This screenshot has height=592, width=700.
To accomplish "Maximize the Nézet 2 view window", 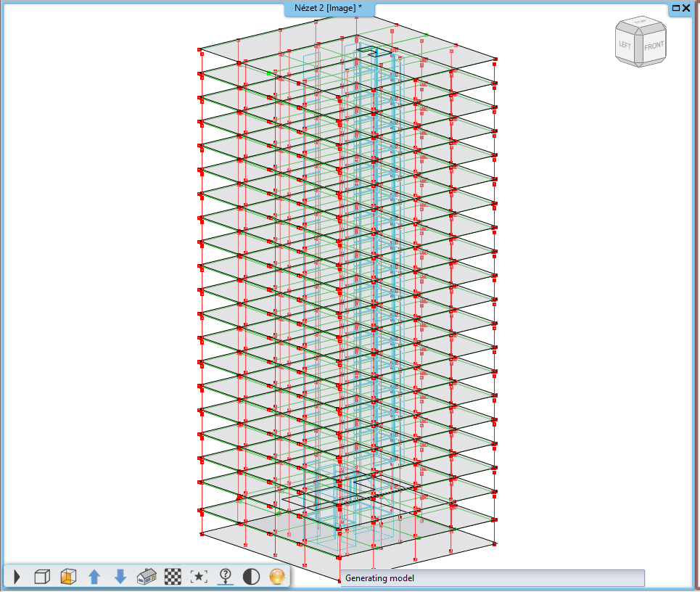I will tap(675, 8).
